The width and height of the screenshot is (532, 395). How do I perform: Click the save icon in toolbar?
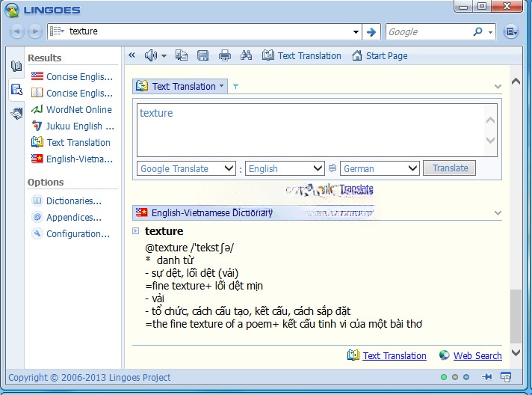click(203, 55)
